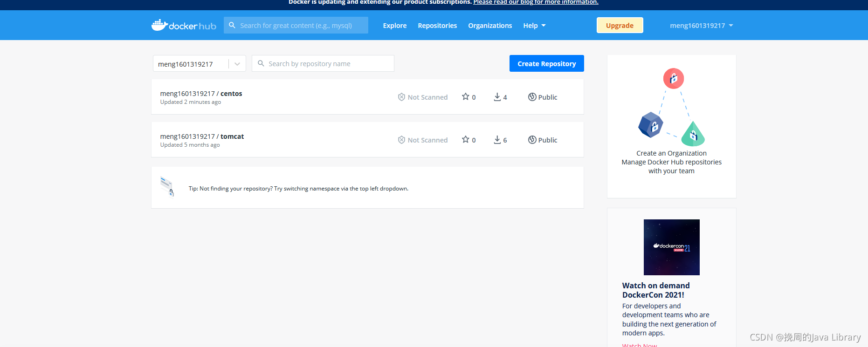Click the namespace tip message text

pyautogui.click(x=298, y=189)
